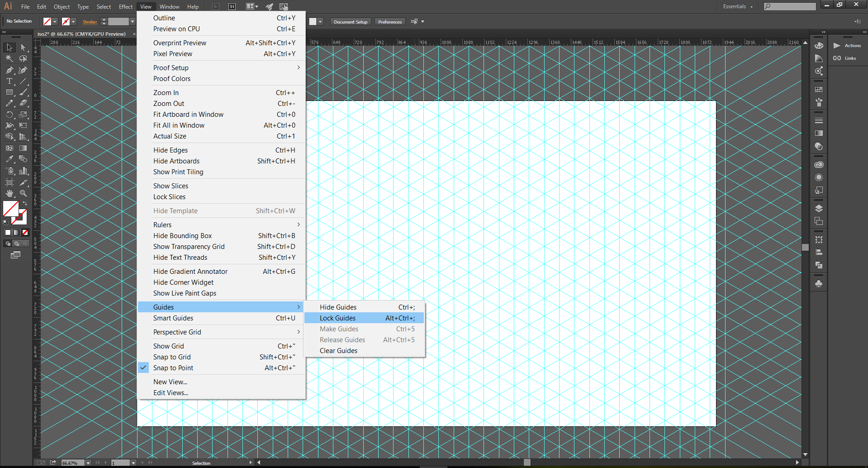Select the Paintbrush tool
Viewport: 868px width, 468px height.
pos(23,92)
